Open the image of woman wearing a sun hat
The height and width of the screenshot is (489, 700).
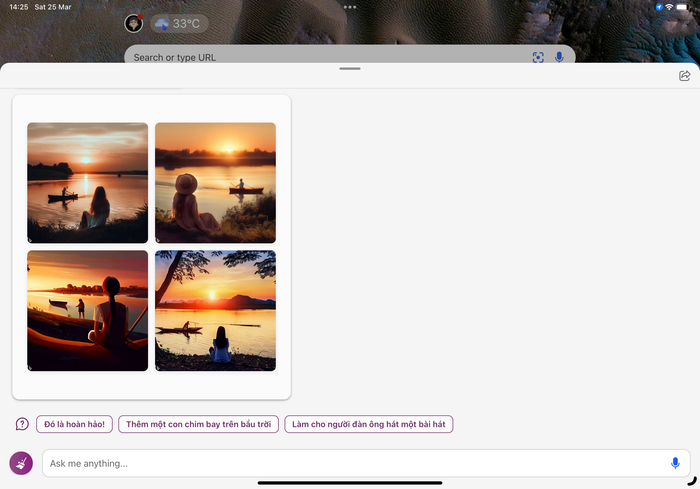[x=215, y=183]
